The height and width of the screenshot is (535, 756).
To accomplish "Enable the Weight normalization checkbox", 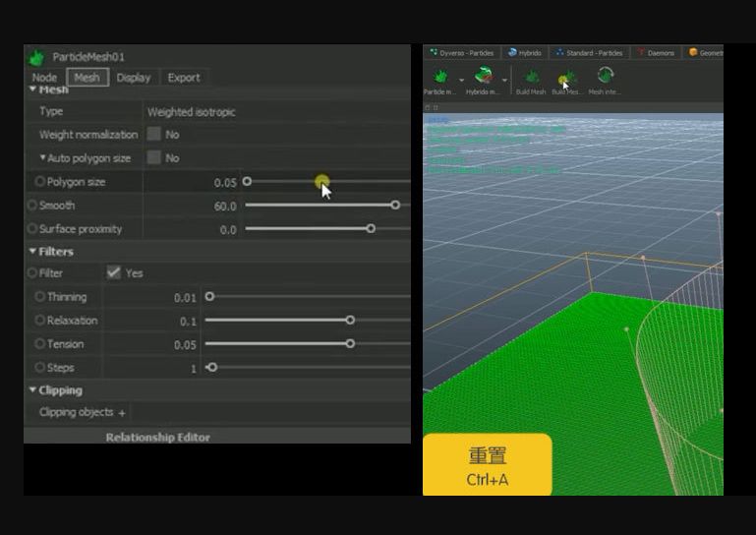I will pyautogui.click(x=153, y=134).
